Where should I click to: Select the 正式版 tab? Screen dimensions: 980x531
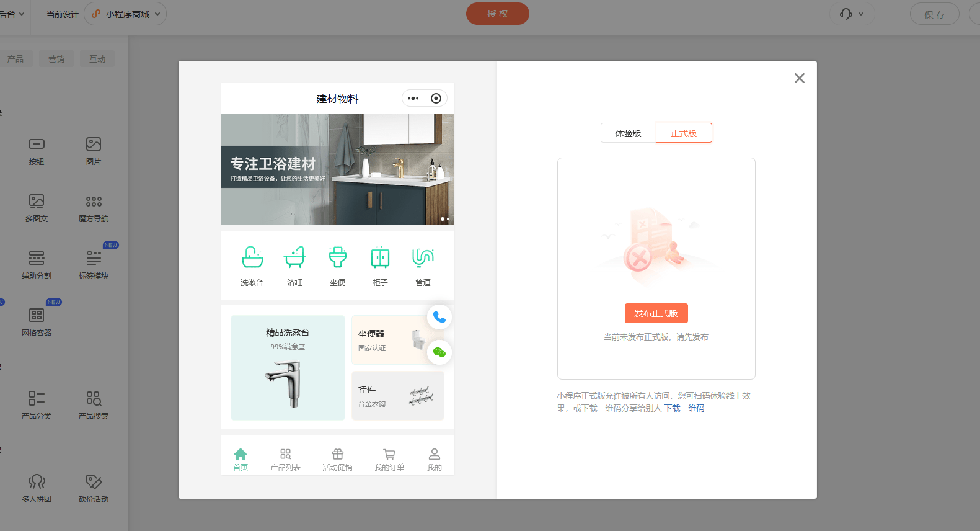coord(684,133)
